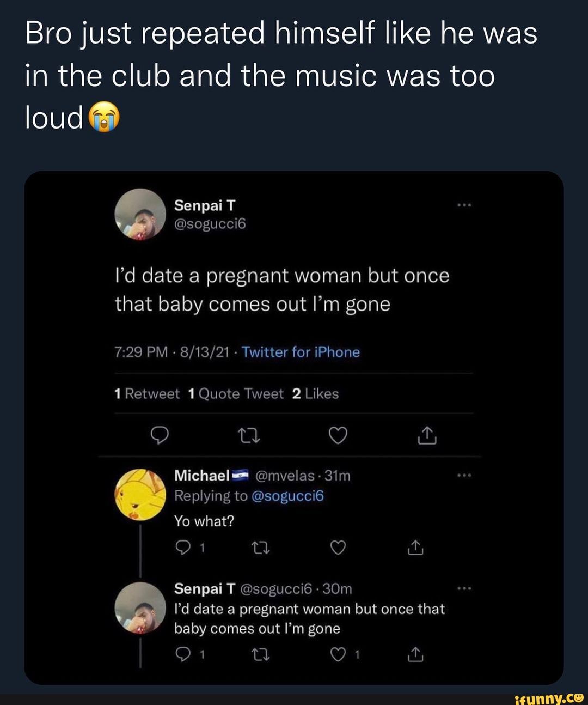Reply to Senpai T's repeated tweet
Viewport: 588px width, 705px height.
click(181, 655)
